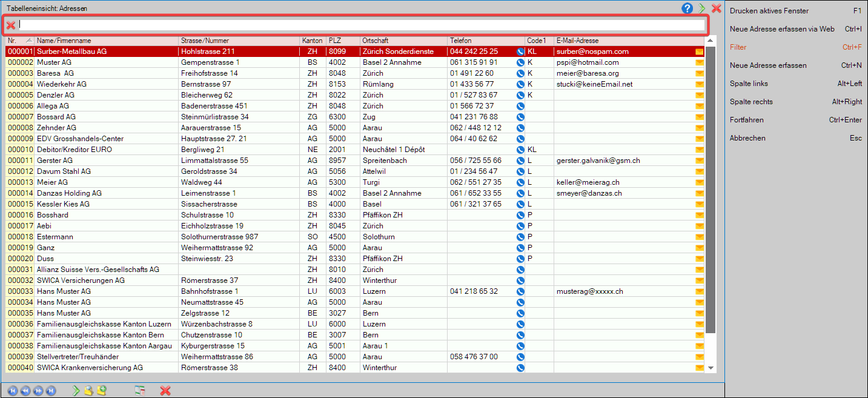Click email envelope icon for Gerster AG
The width and height of the screenshot is (868, 398).
coord(700,161)
